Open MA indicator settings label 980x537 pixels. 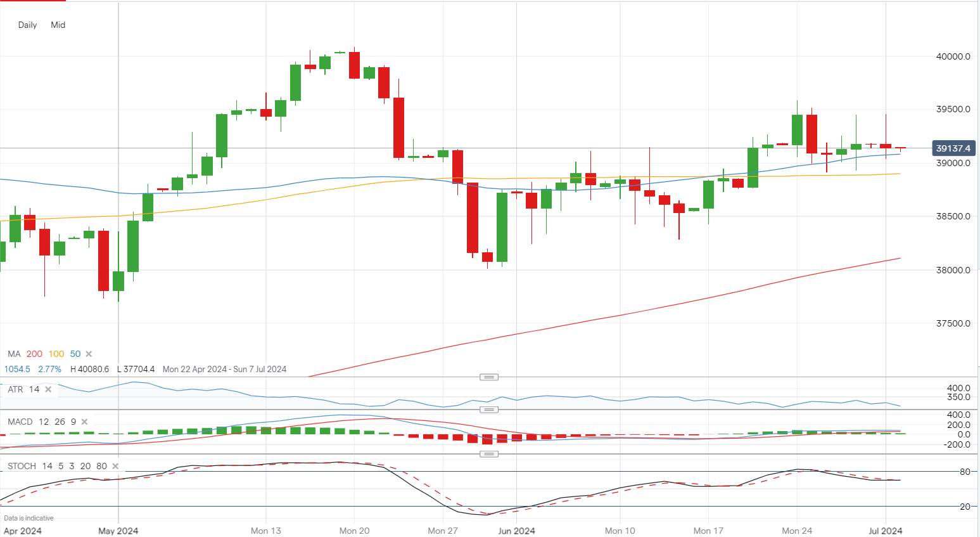click(14, 354)
